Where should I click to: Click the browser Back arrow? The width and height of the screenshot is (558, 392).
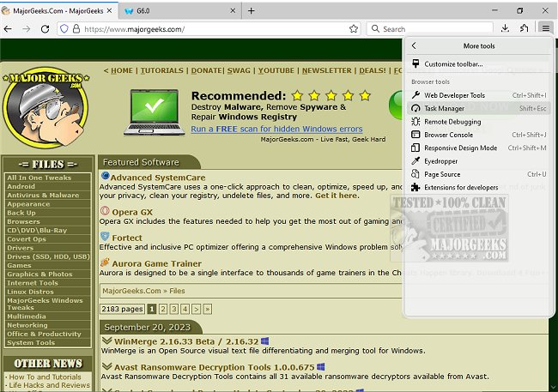[x=8, y=29]
